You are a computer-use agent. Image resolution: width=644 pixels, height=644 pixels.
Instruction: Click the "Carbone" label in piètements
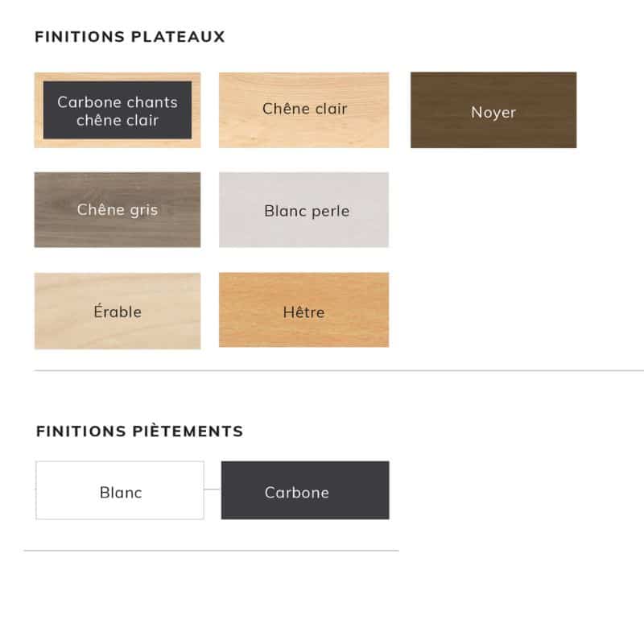tap(297, 493)
